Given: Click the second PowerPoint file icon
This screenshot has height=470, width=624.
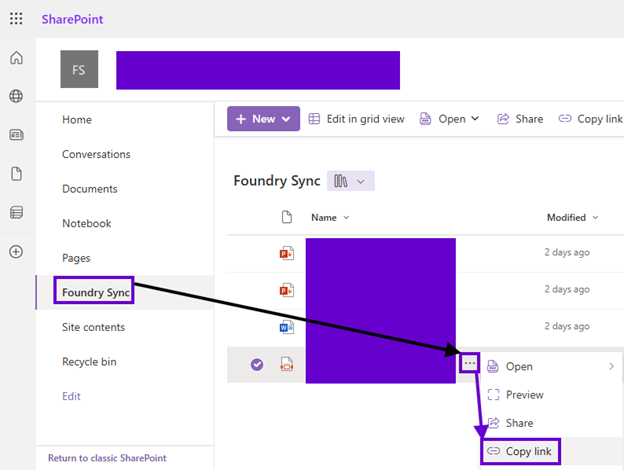Looking at the screenshot, I should coord(287,290).
